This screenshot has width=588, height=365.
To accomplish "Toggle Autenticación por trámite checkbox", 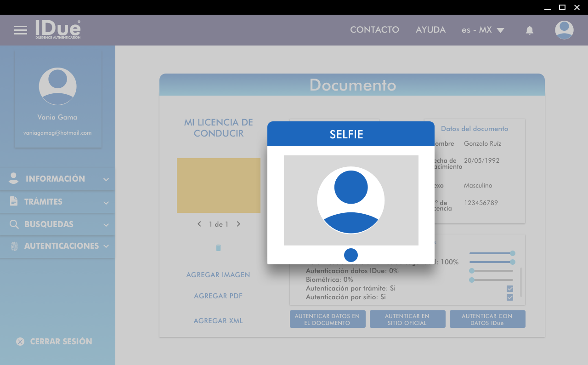I will pos(510,289).
